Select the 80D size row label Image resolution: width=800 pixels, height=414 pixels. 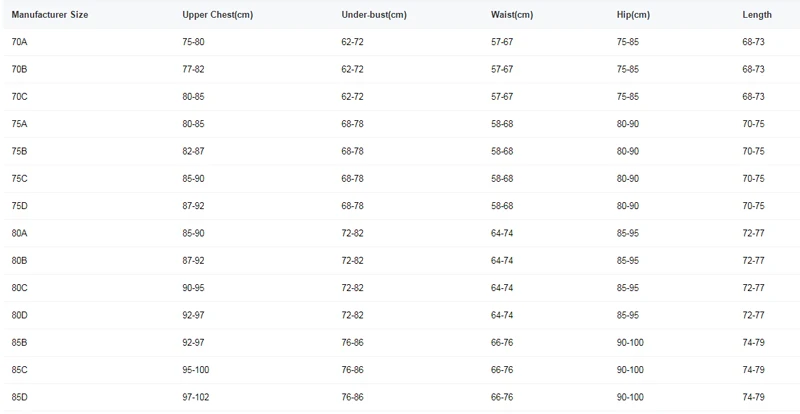[19, 315]
